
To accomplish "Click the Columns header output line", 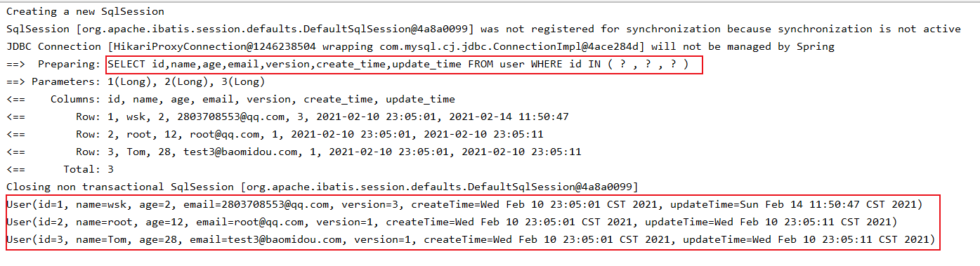I will click(230, 99).
